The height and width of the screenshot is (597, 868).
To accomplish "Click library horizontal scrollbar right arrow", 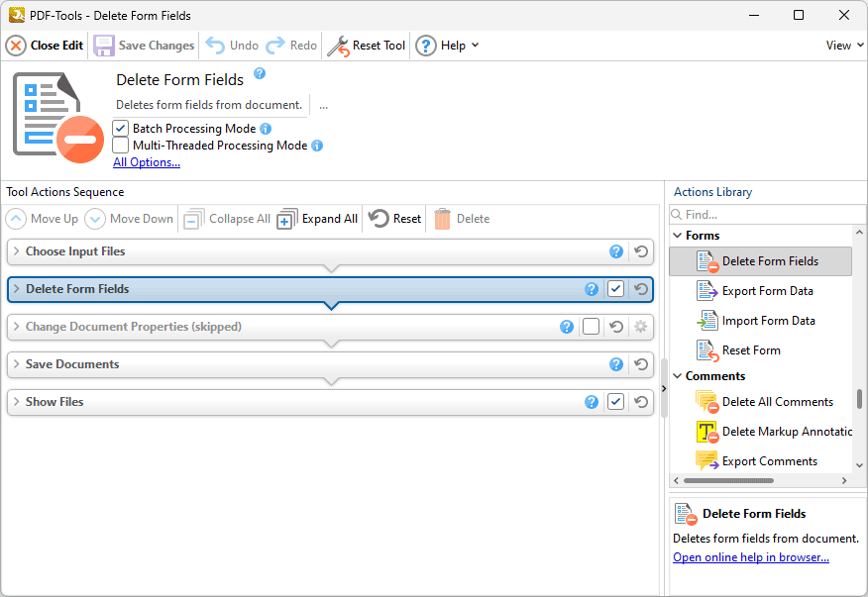I will point(844,481).
